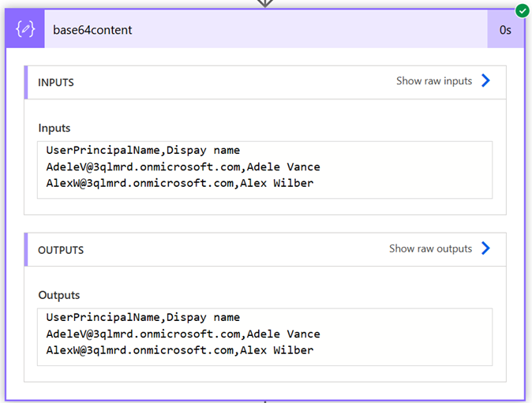
Task: Click the Inputs field label
Action: 54,128
